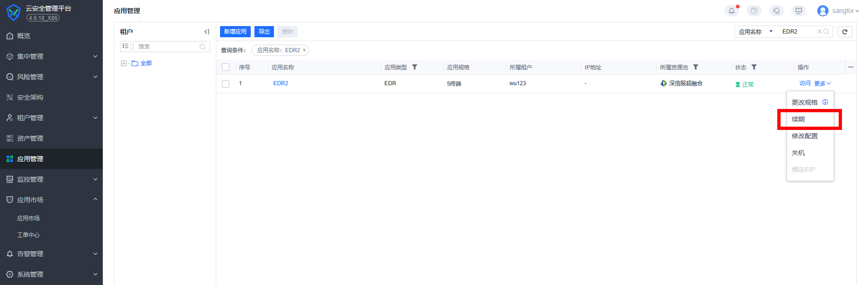Select all rows checkbox in header
868x285 pixels.
click(x=226, y=67)
